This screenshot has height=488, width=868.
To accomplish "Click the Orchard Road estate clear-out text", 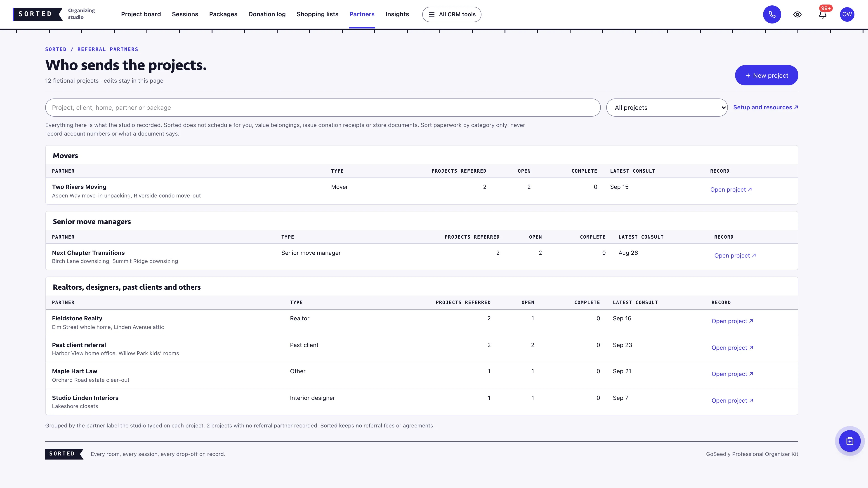I will point(91,380).
